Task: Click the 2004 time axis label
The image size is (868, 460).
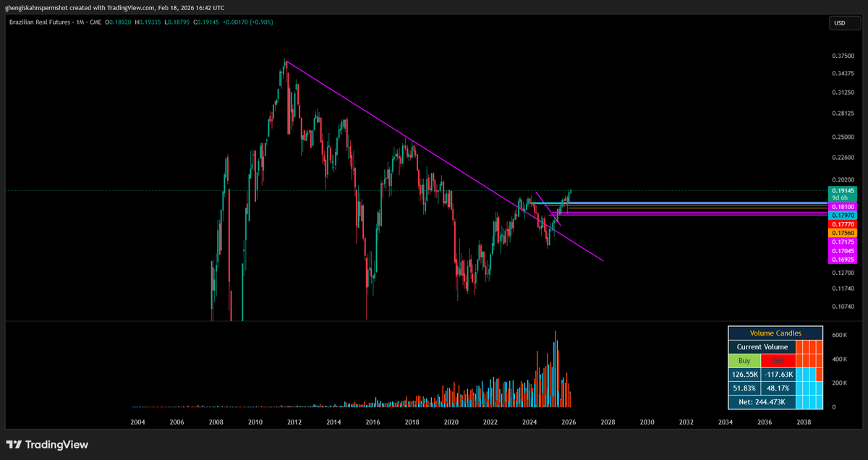Action: 137,422
